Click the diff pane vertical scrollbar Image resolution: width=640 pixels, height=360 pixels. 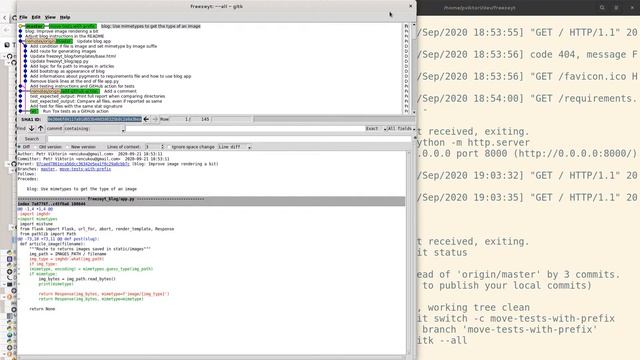click(x=409, y=253)
